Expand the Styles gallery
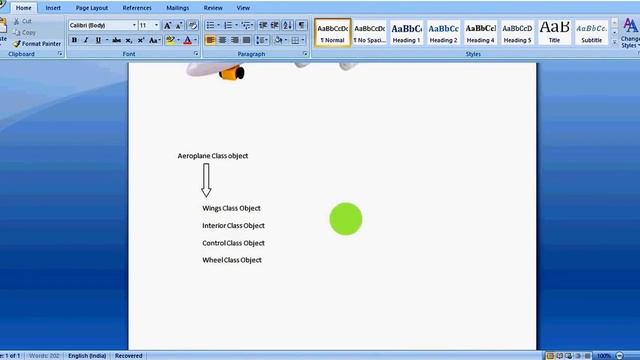This screenshot has width=640, height=360. [x=615, y=42]
